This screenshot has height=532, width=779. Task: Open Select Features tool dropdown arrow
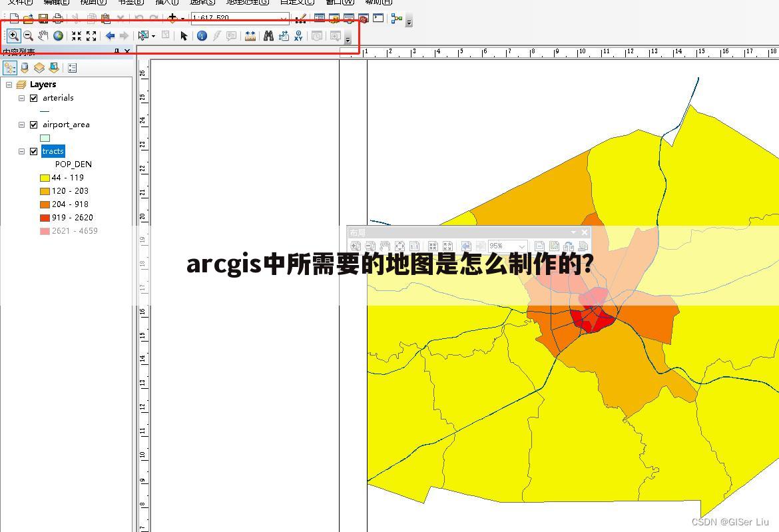(153, 36)
